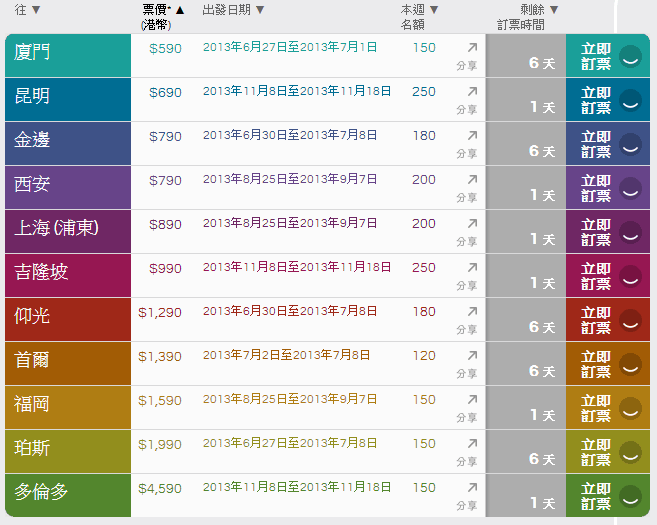Click the share arrow icon for 廈門
657x525 pixels.
[x=472, y=47]
